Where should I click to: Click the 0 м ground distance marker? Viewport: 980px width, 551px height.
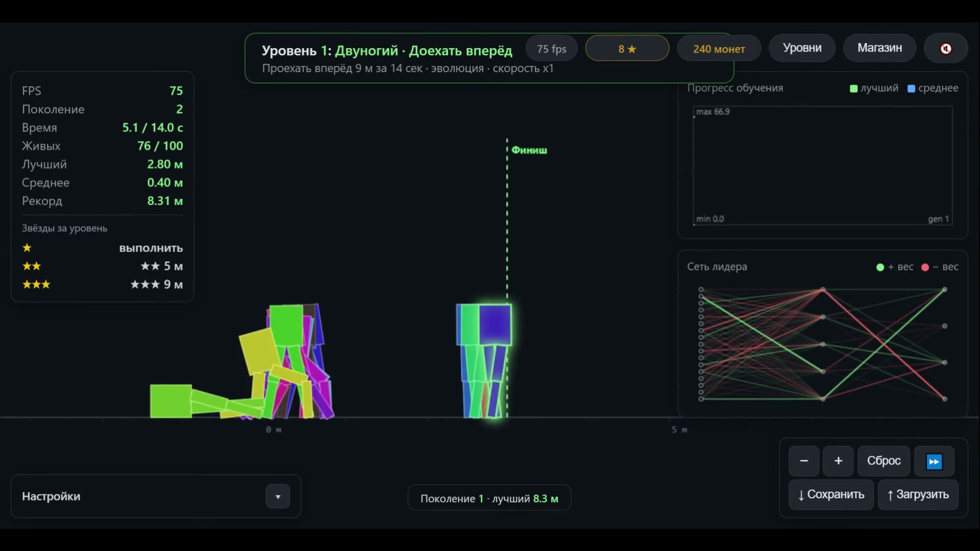point(274,430)
